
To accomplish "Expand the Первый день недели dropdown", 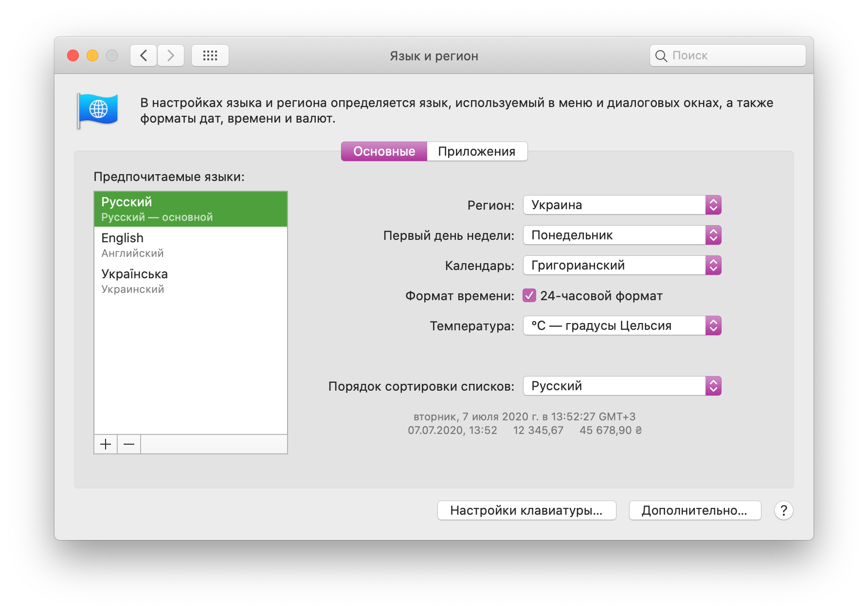I will [622, 235].
